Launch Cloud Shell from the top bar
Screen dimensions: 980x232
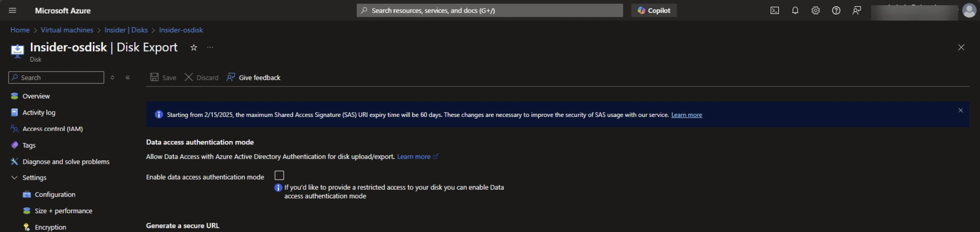click(x=774, y=10)
